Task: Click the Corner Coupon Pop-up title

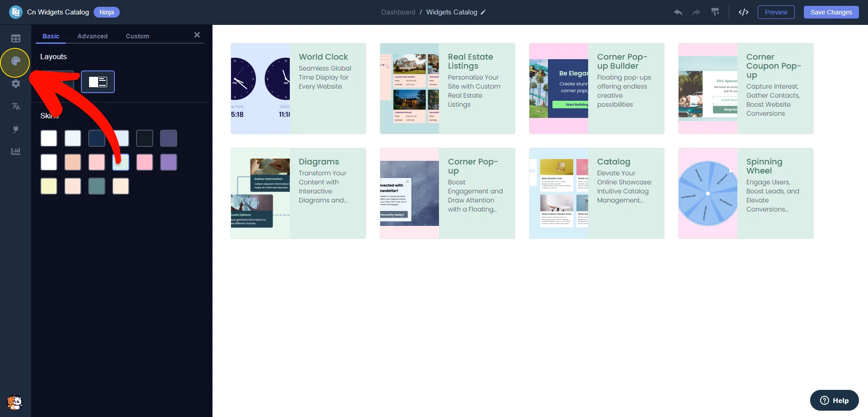Action: point(774,66)
